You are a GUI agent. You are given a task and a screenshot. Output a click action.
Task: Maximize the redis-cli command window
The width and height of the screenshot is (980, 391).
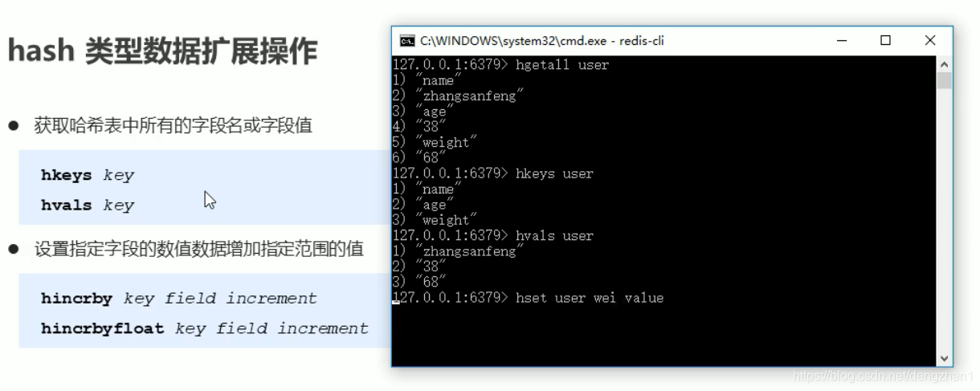(x=886, y=40)
